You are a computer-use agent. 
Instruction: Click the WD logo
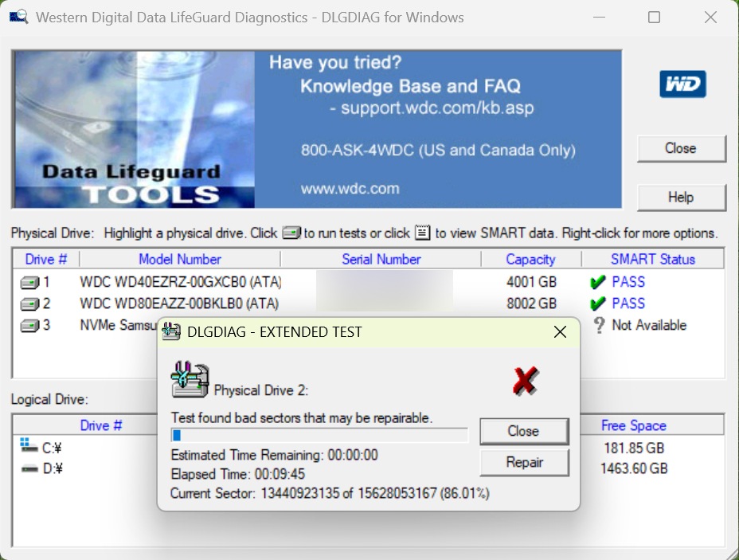click(x=682, y=84)
